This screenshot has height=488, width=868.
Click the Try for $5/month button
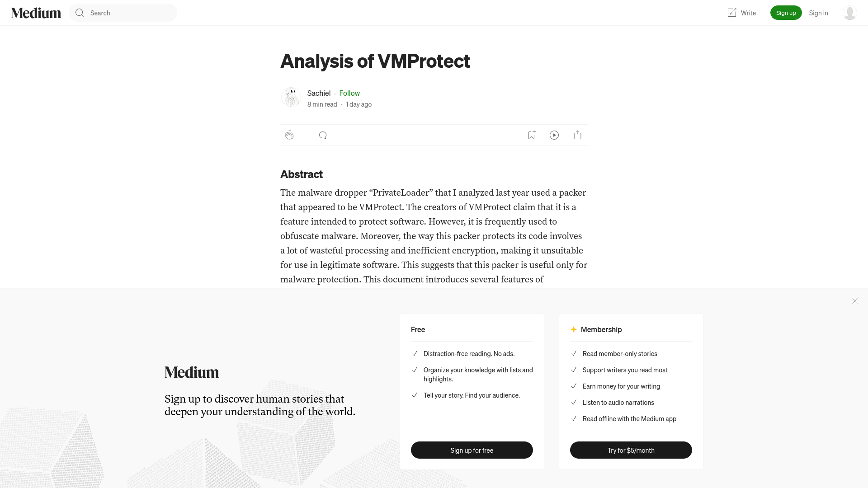click(x=631, y=450)
